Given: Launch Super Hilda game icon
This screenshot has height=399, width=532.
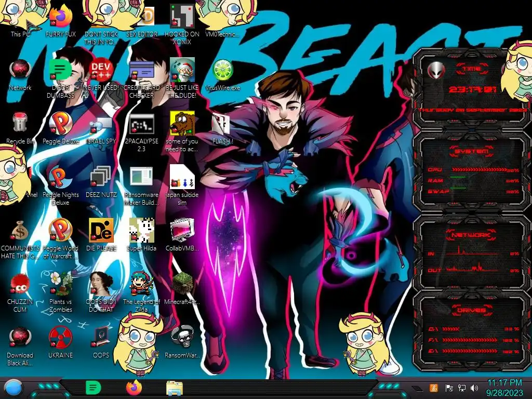Looking at the screenshot, I should tap(141, 235).
